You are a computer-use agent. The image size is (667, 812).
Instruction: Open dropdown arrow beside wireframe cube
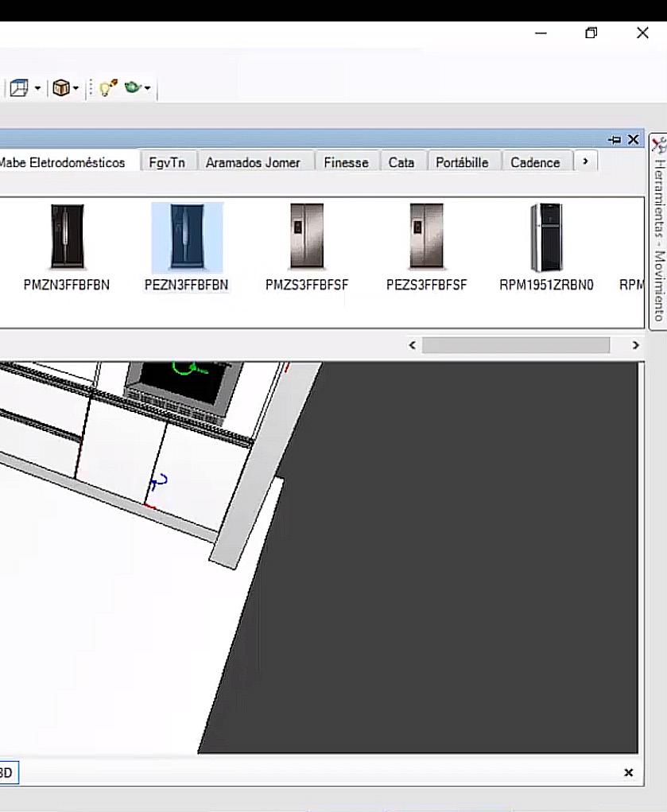click(37, 88)
